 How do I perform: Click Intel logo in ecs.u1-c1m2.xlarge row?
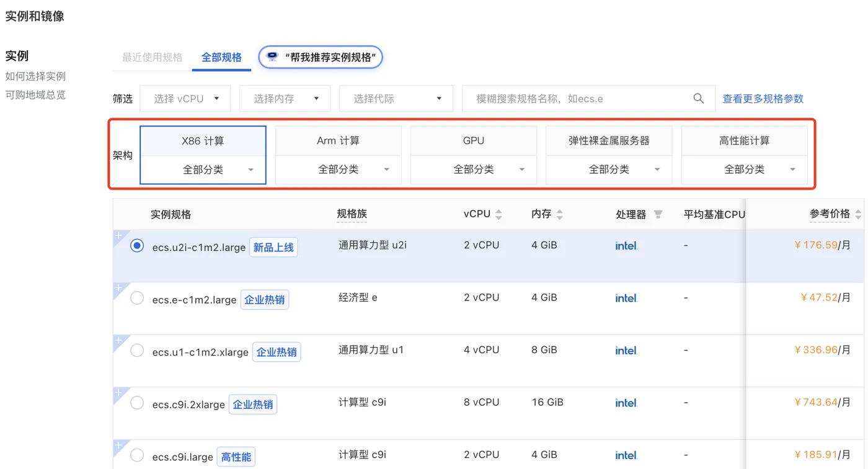coord(626,351)
